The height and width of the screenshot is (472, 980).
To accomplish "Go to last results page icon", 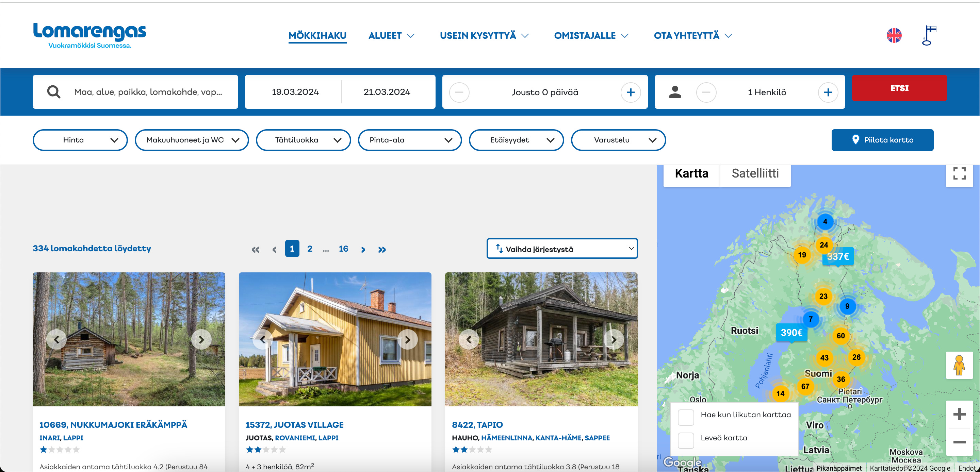I will tap(382, 250).
